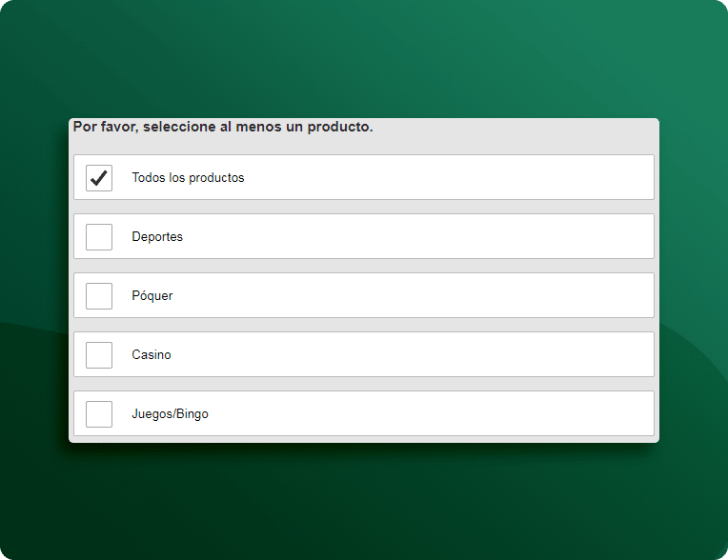The width and height of the screenshot is (728, 560).
Task: Click the Todos los productos label
Action: [x=188, y=178]
